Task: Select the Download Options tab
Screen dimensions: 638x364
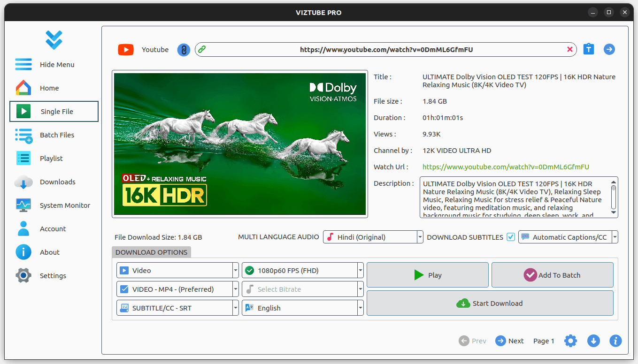Action: click(x=151, y=252)
